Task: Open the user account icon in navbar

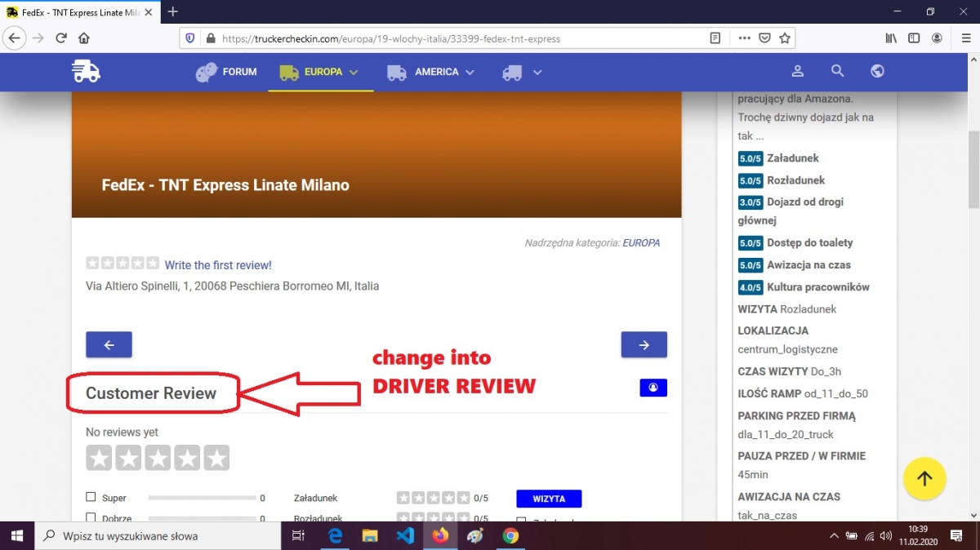Action: pyautogui.click(x=798, y=72)
